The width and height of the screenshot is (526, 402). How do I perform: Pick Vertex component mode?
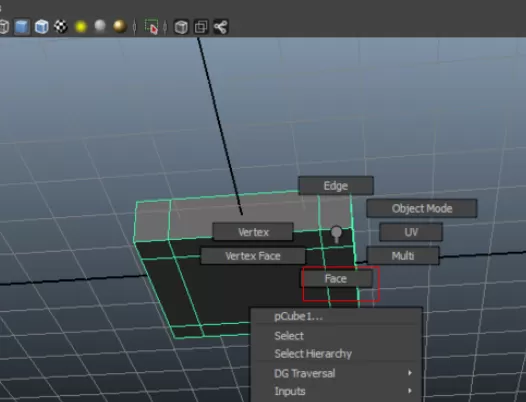click(x=253, y=232)
